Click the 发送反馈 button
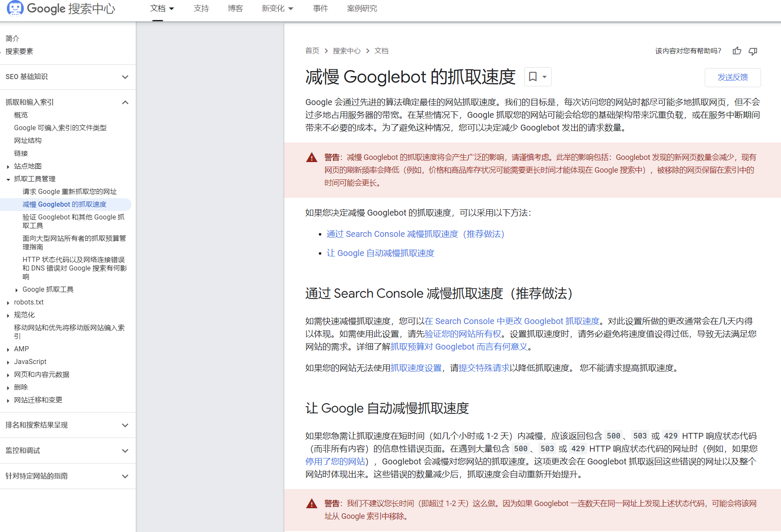This screenshot has height=532, width=781. point(732,77)
